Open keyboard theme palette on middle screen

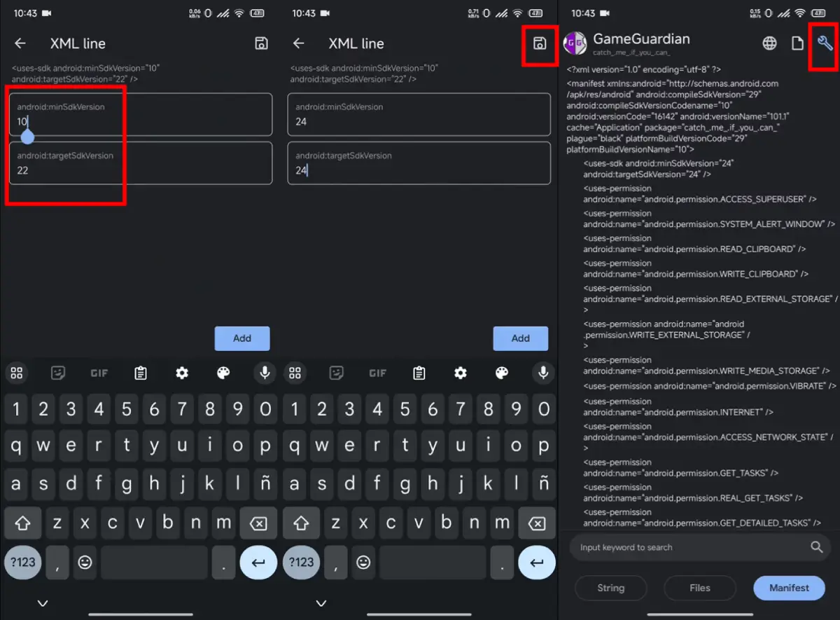coord(501,373)
